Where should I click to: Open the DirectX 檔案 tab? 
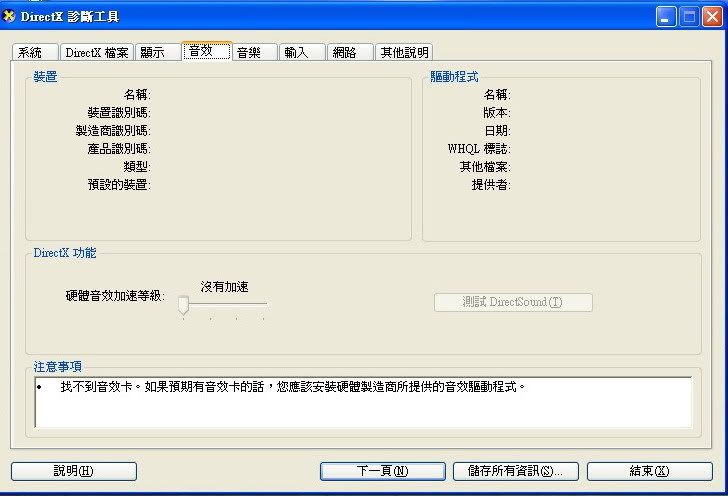[x=97, y=52]
